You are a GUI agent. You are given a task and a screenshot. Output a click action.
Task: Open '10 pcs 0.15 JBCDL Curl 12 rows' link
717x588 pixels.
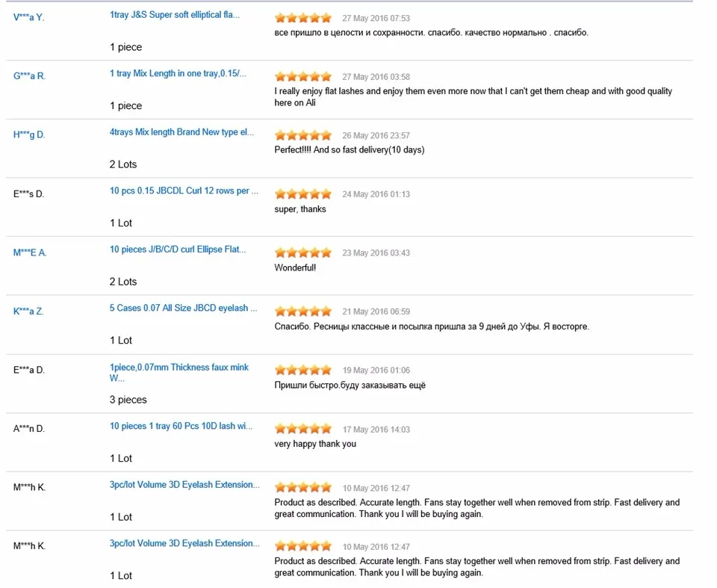[x=184, y=191]
